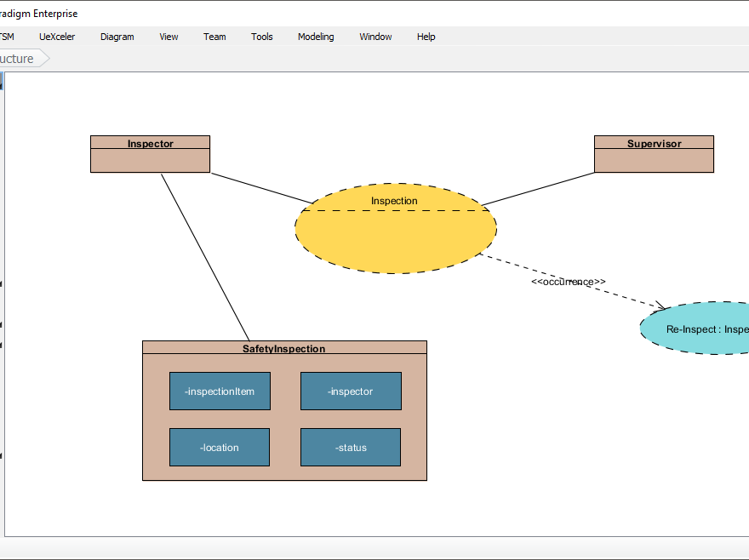This screenshot has height=560, width=749.
Task: Open the Team menu
Action: point(214,37)
